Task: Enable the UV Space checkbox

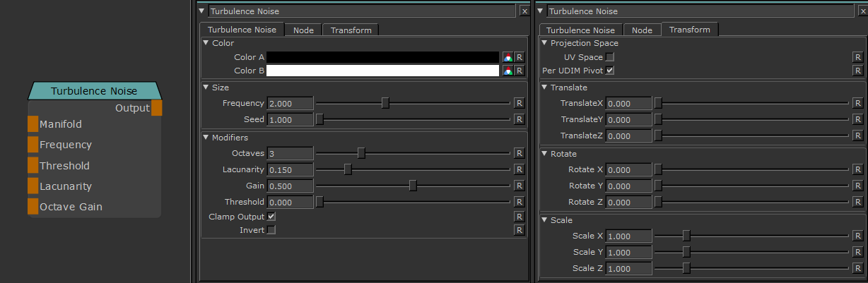Action: [610, 57]
